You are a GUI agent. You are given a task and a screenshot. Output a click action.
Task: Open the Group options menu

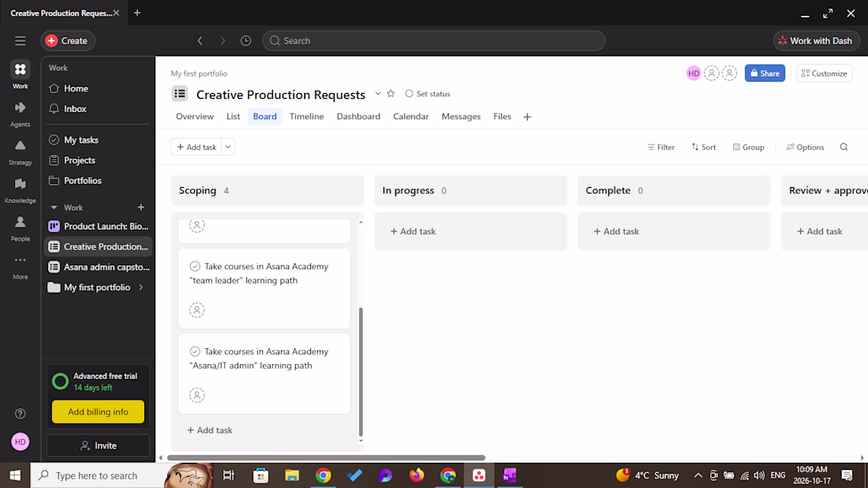(x=748, y=147)
